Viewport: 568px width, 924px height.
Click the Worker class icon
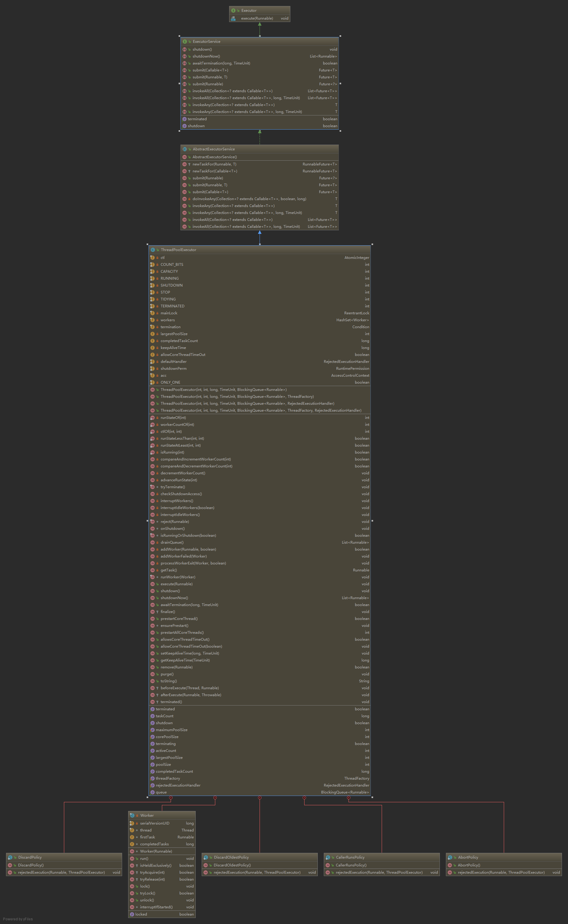click(x=132, y=816)
